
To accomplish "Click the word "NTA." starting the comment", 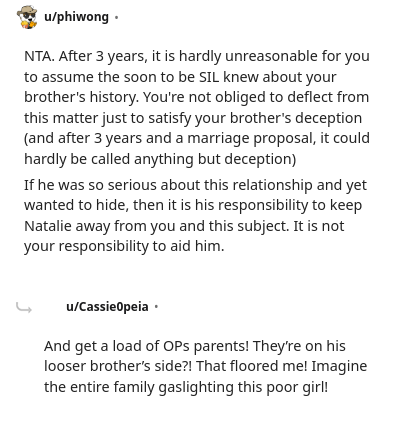I will click(39, 56).
